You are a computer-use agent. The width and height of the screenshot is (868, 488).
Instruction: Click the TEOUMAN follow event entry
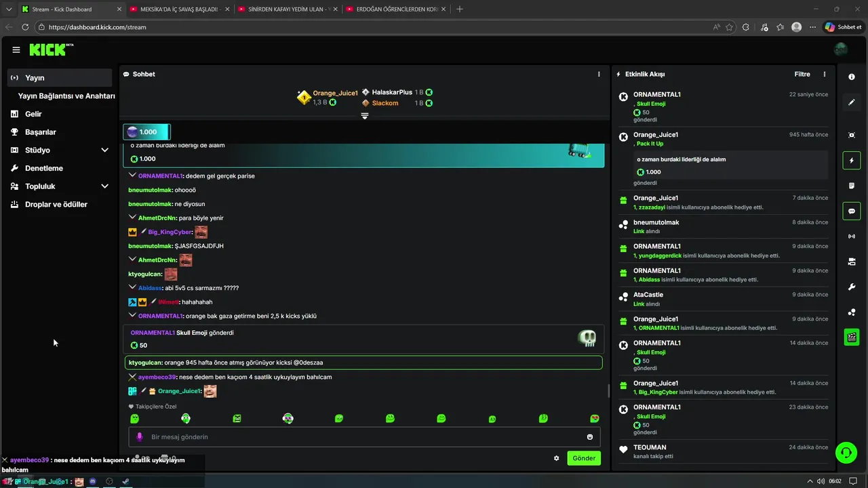[x=723, y=451]
